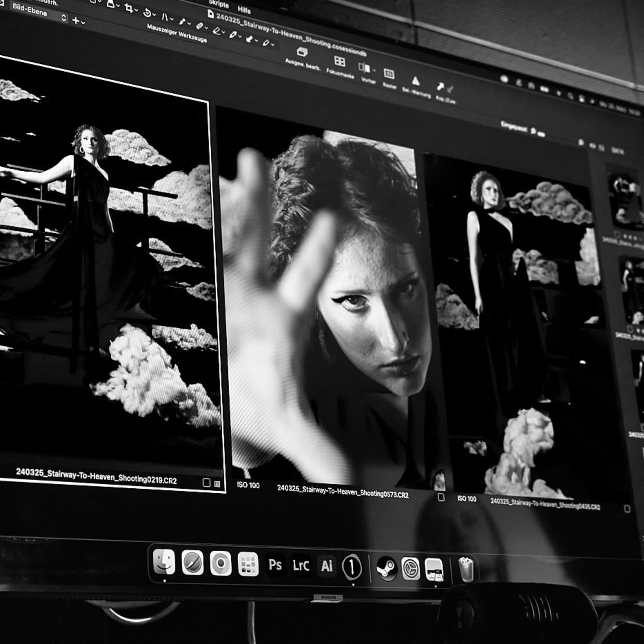
Task: Click the copy adjustments arrow icon
Action: [x=440, y=87]
